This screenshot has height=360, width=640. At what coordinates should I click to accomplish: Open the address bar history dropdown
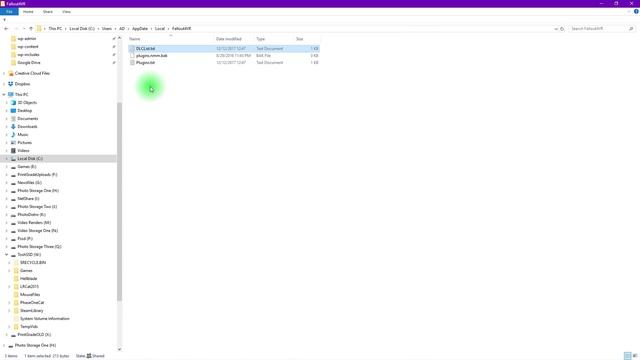pyautogui.click(x=556, y=29)
